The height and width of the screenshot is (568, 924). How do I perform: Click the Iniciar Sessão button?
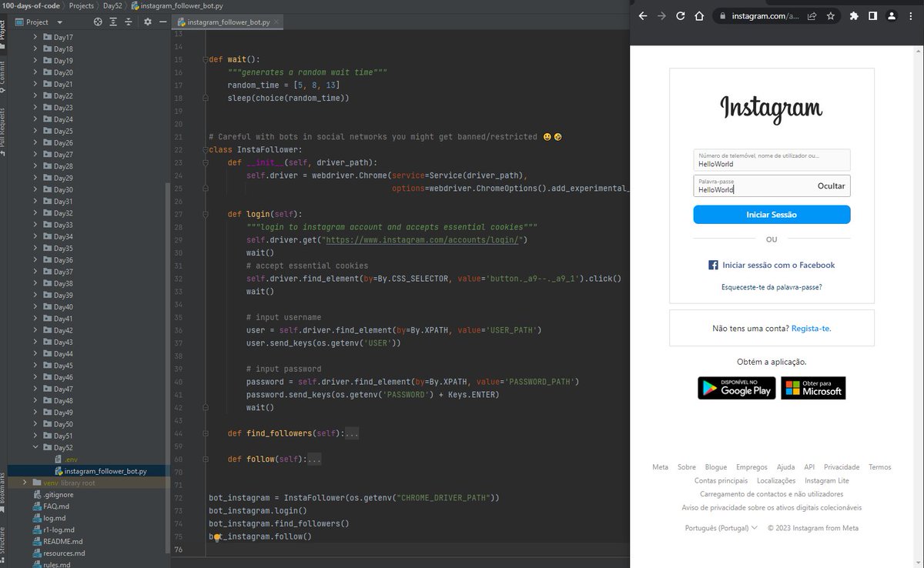(x=772, y=215)
